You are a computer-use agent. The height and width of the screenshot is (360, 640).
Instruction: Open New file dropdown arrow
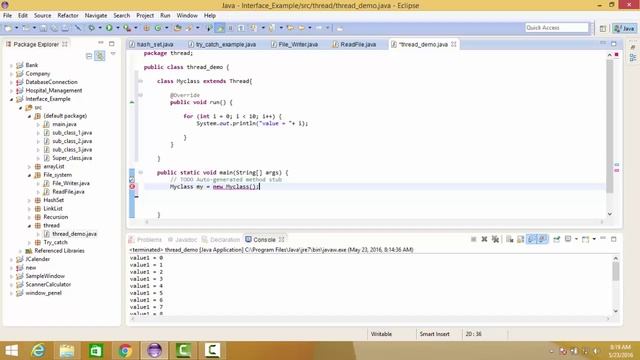point(16,28)
